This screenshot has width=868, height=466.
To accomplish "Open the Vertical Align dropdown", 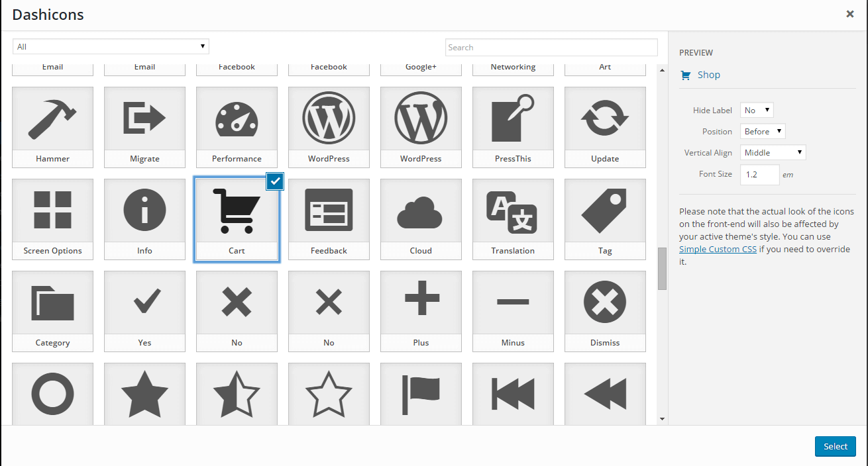I will 773,153.
